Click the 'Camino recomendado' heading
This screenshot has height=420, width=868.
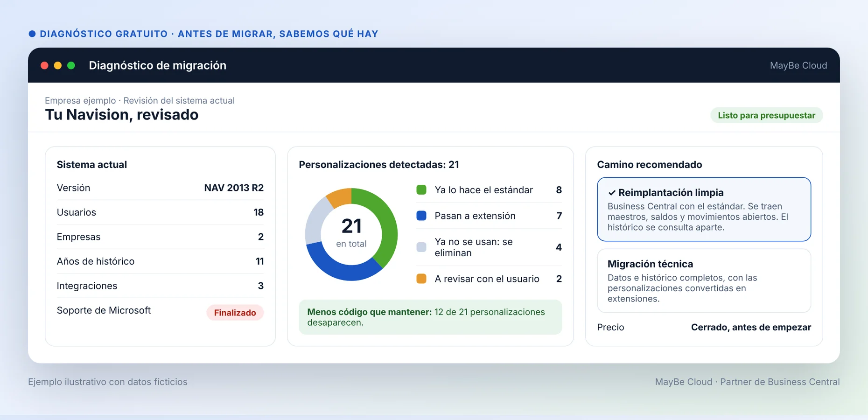coord(650,164)
